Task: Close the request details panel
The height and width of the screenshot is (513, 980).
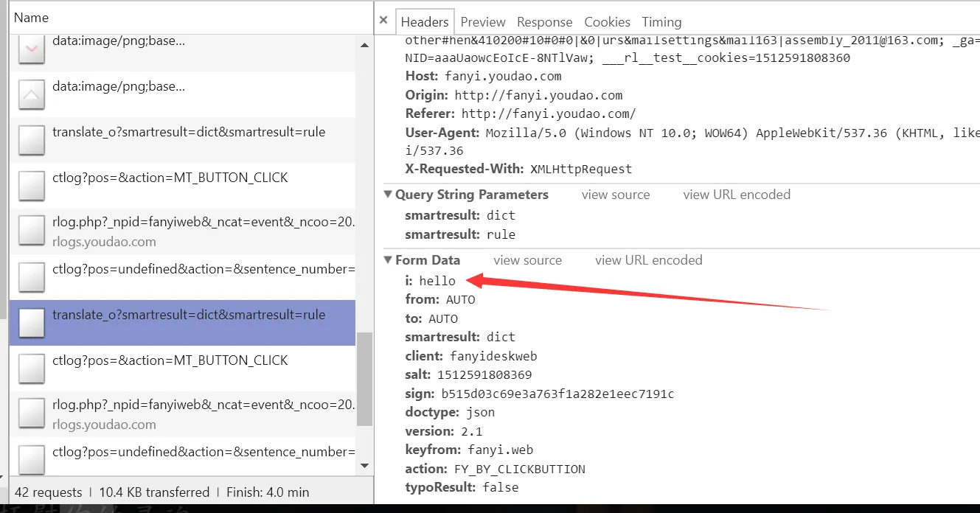Action: pyautogui.click(x=383, y=21)
